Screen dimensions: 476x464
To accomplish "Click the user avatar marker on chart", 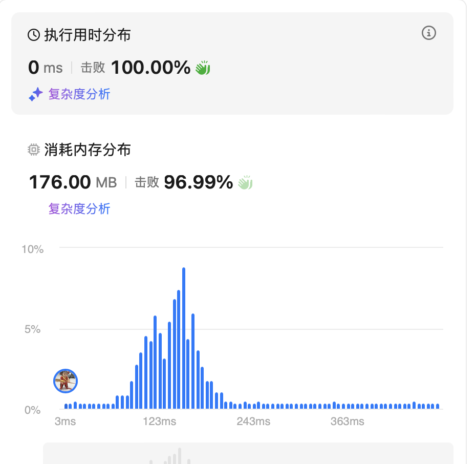I will [66, 381].
